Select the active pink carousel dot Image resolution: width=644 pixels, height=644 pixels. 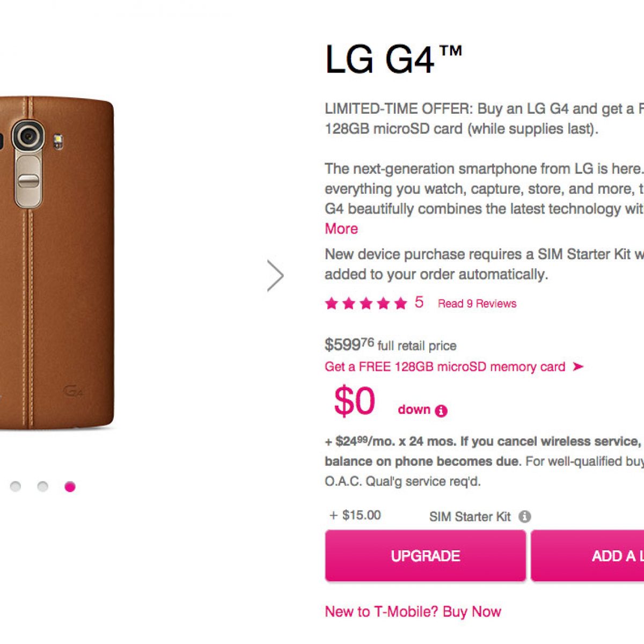pos(70,487)
